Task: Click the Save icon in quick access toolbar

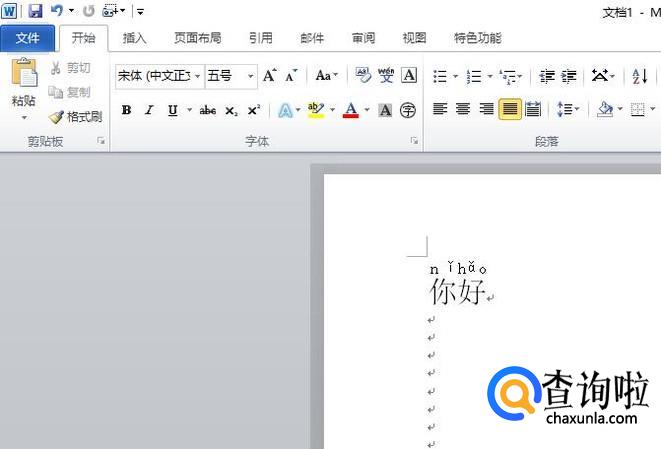Action: pos(35,11)
